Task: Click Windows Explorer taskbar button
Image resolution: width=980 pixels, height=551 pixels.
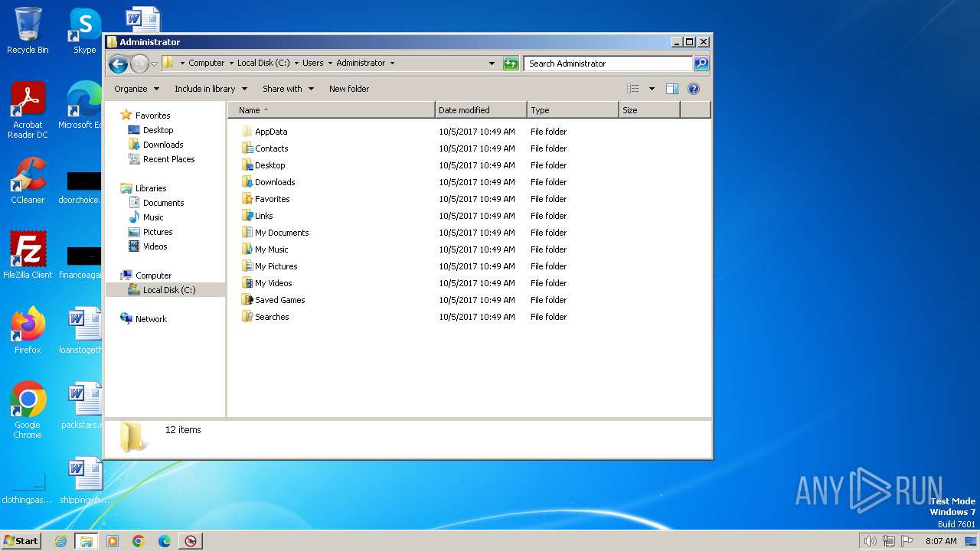Action: 86,541
